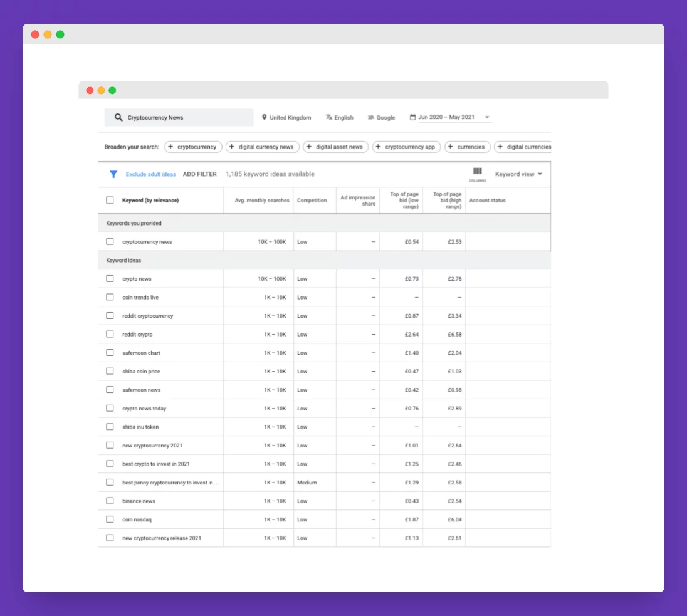Screen dimensions: 687x616
Task: Select the 'reddit cryptocurrency' row checkbox
Action: [x=110, y=316]
